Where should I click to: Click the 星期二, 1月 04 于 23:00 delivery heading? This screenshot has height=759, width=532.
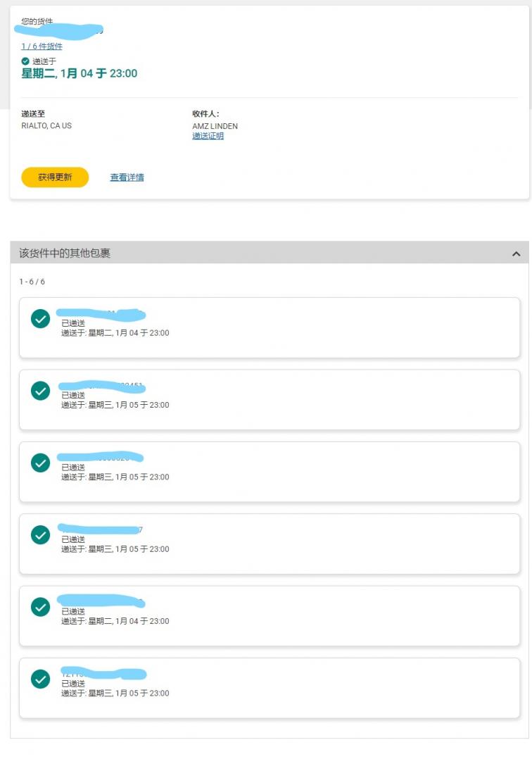[x=80, y=73]
